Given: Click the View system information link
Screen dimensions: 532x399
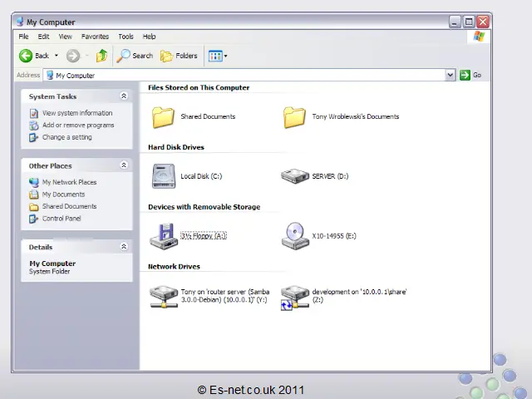Looking at the screenshot, I should [x=77, y=113].
